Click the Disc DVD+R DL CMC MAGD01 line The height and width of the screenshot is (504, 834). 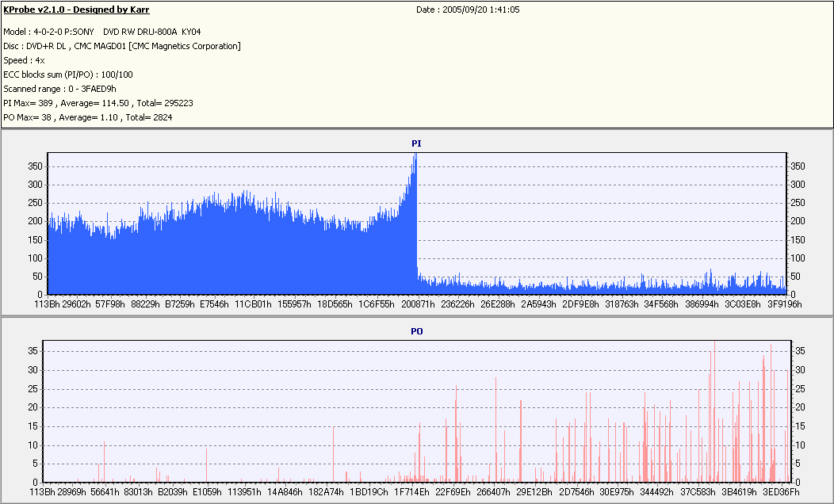(x=122, y=46)
